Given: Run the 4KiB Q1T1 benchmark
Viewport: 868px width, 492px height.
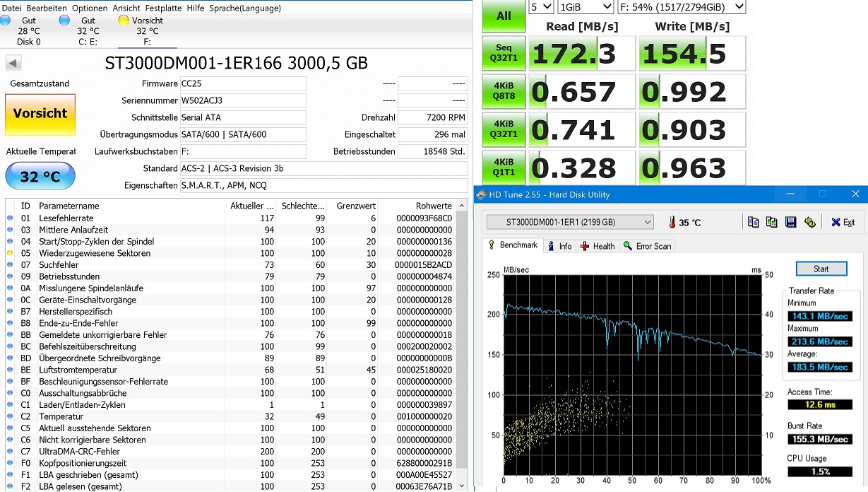Looking at the screenshot, I should click(x=504, y=167).
